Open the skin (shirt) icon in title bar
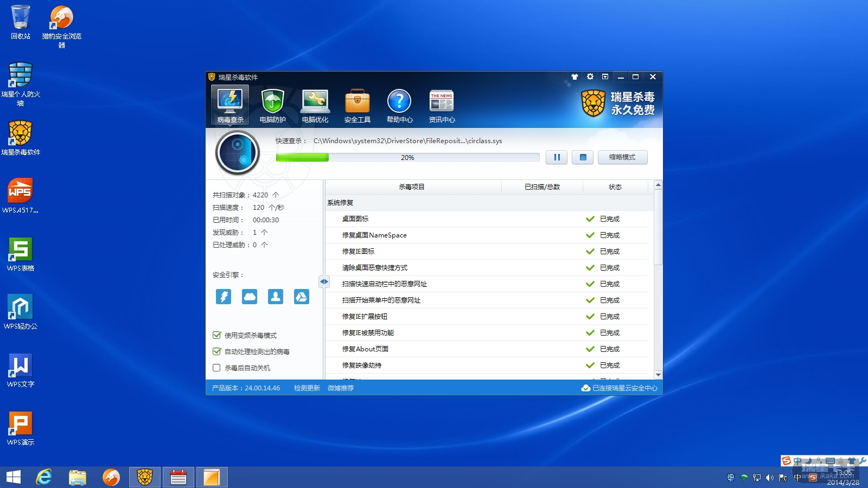This screenshot has height=488, width=868. [575, 77]
